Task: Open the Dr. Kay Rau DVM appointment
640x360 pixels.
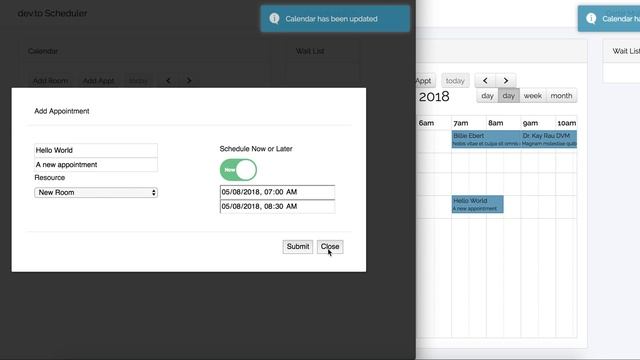Action: click(x=549, y=139)
